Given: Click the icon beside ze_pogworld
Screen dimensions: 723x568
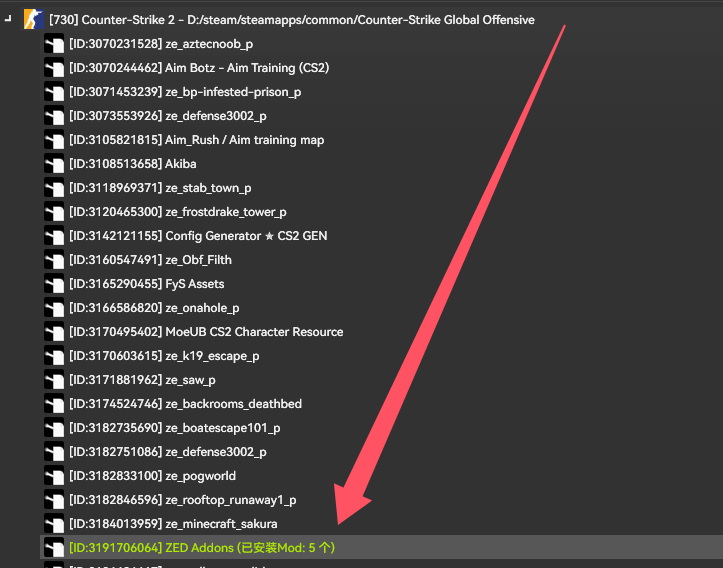Looking at the screenshot, I should 54,475.
